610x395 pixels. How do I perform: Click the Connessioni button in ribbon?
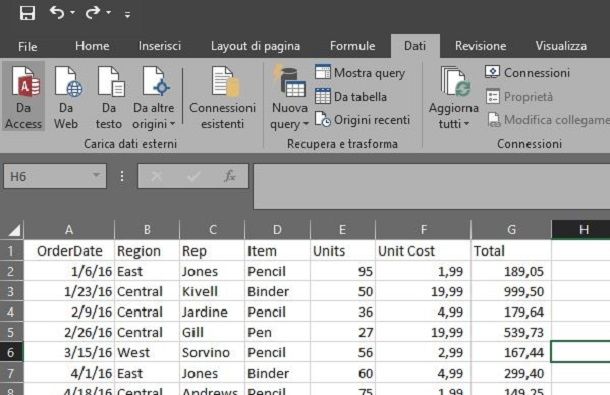click(528, 72)
